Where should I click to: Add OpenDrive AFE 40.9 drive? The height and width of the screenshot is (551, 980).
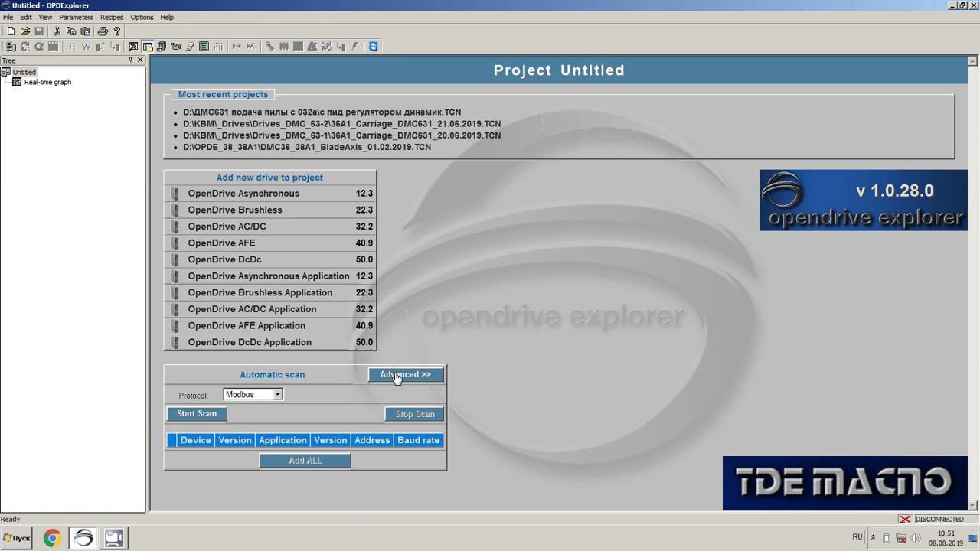(270, 243)
